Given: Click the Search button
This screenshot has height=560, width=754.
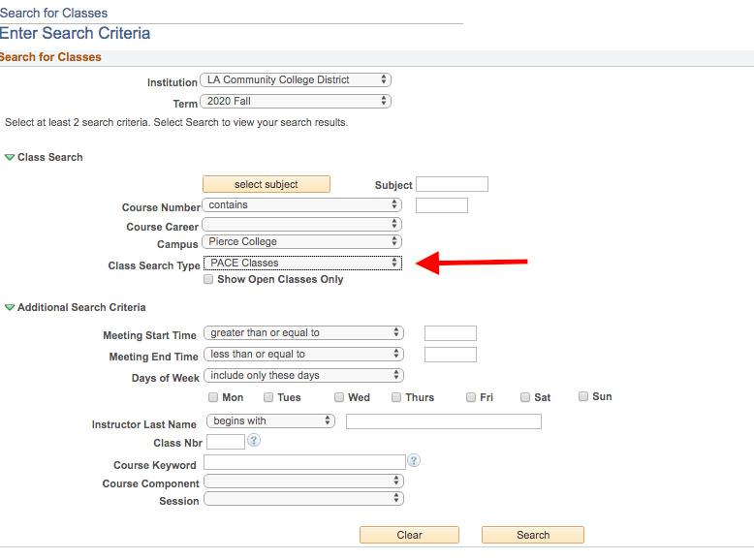Looking at the screenshot, I should (x=533, y=535).
